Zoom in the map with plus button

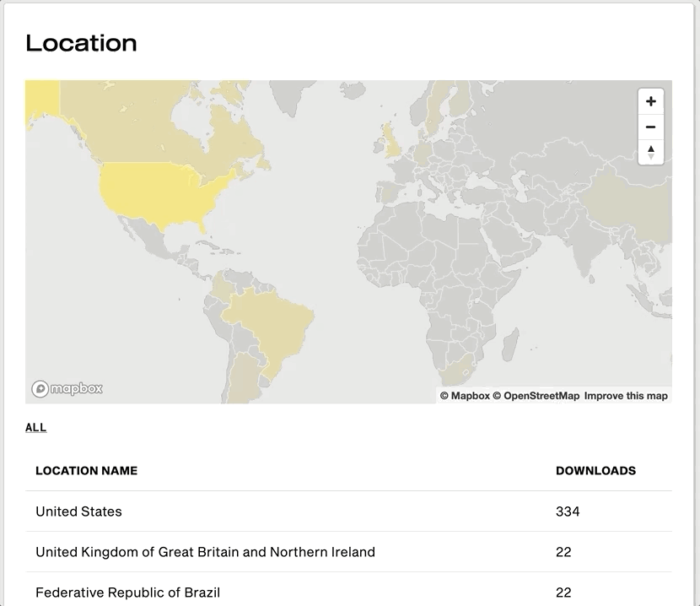(650, 101)
